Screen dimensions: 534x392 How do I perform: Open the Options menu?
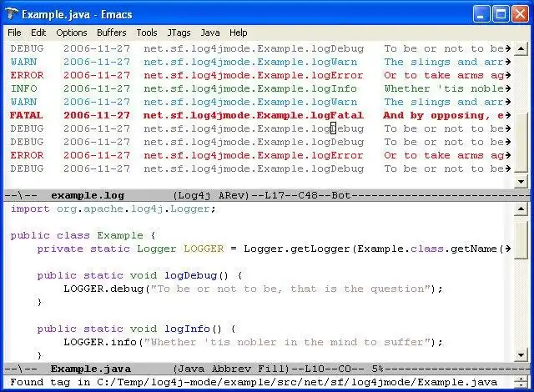tap(72, 33)
